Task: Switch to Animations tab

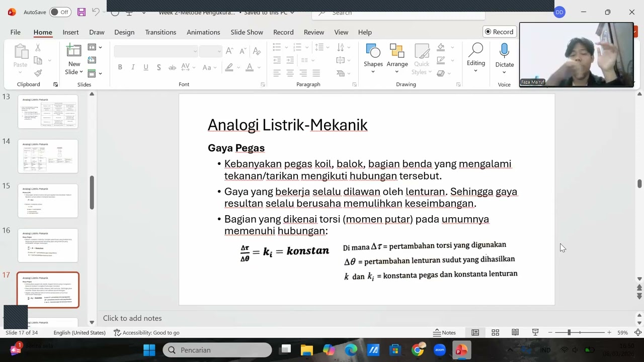Action: [203, 32]
